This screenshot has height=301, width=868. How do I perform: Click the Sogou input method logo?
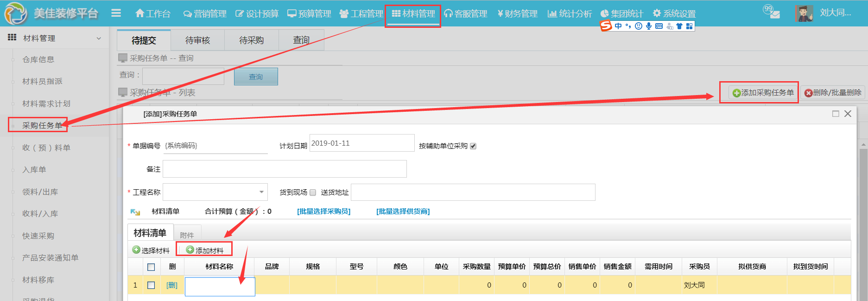[x=606, y=26]
